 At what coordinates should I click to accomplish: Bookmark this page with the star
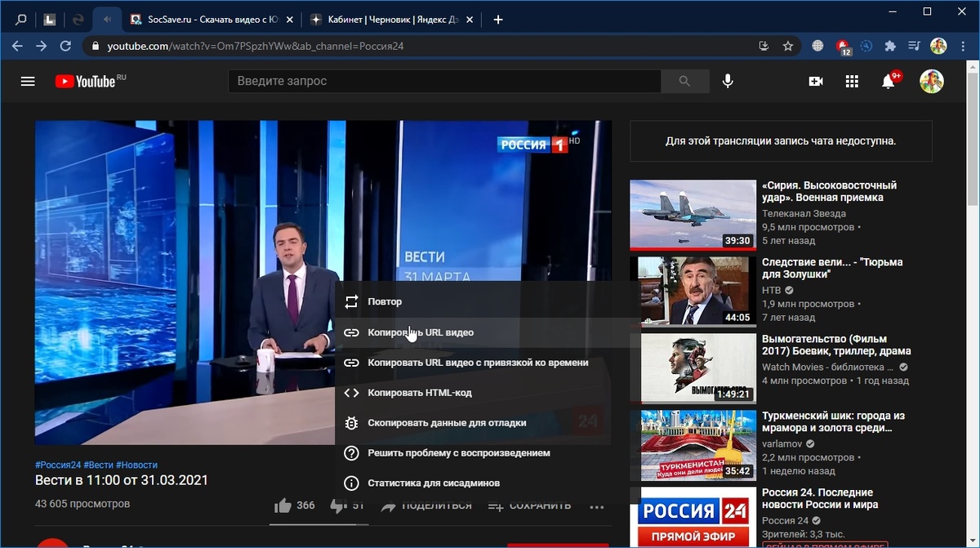(x=788, y=46)
